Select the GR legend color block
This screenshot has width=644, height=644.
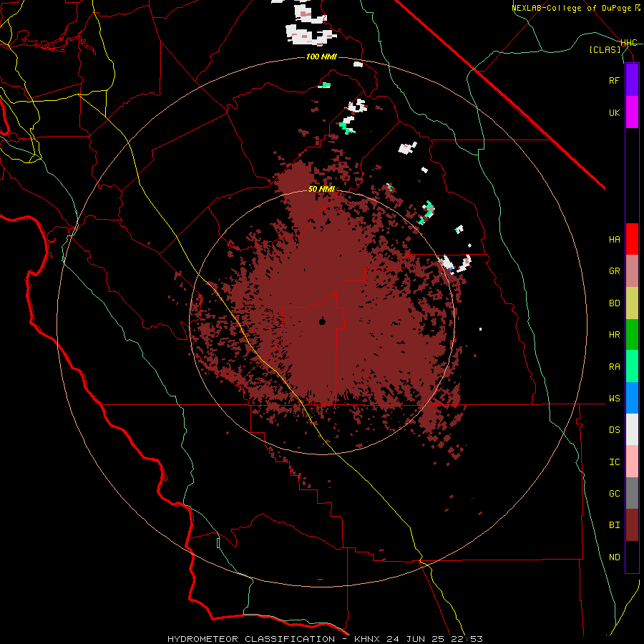(632, 270)
